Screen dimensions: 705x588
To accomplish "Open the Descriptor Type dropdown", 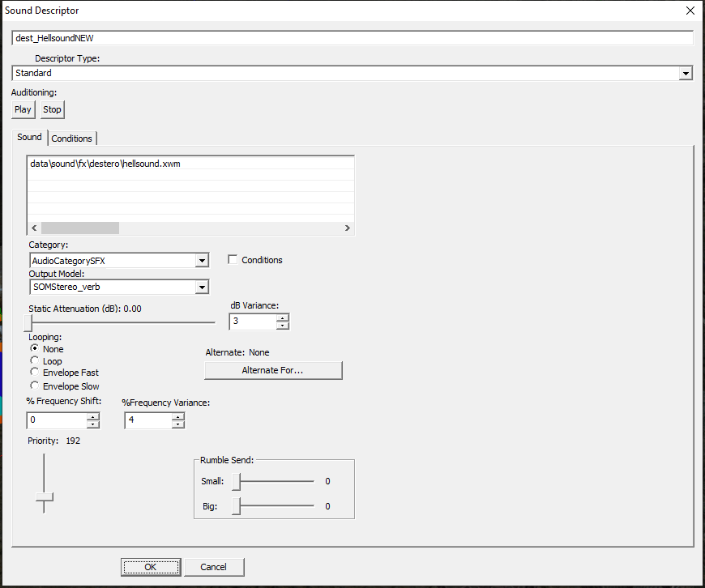I will click(686, 74).
